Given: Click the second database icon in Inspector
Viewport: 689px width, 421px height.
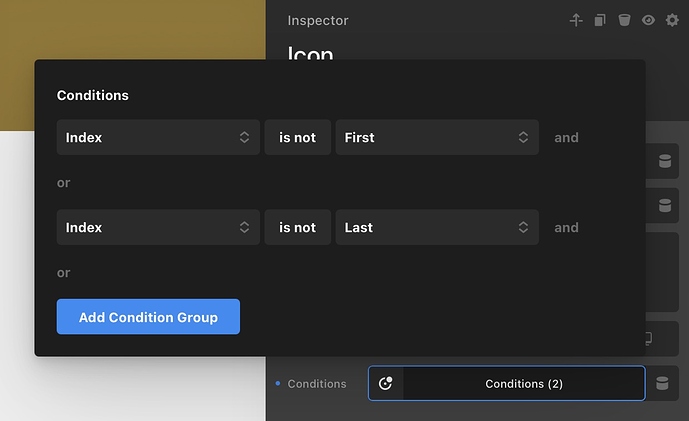Looking at the screenshot, I should [665, 205].
